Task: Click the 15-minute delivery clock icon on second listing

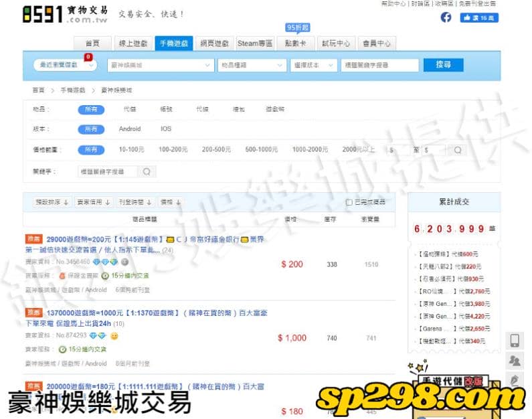Action: click(x=62, y=349)
